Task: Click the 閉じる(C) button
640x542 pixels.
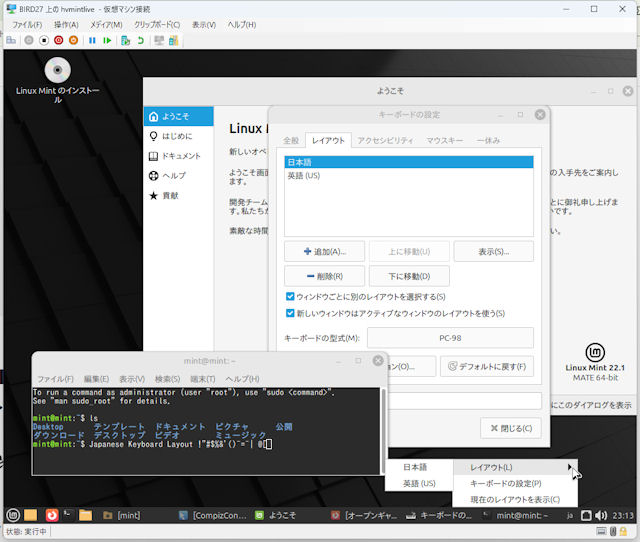Action: coord(511,428)
